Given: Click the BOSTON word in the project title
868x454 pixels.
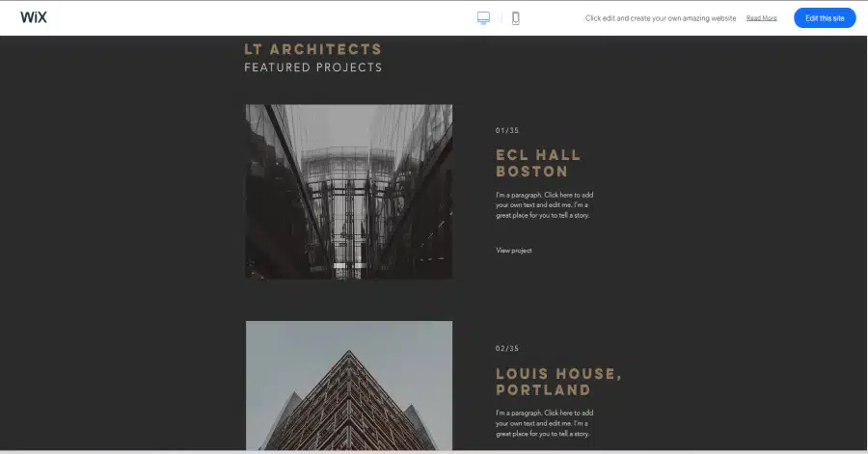Looking at the screenshot, I should pyautogui.click(x=532, y=172).
